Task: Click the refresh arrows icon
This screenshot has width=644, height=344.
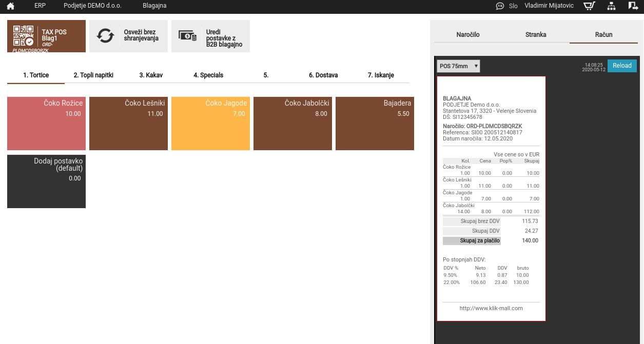Action: pos(105,36)
